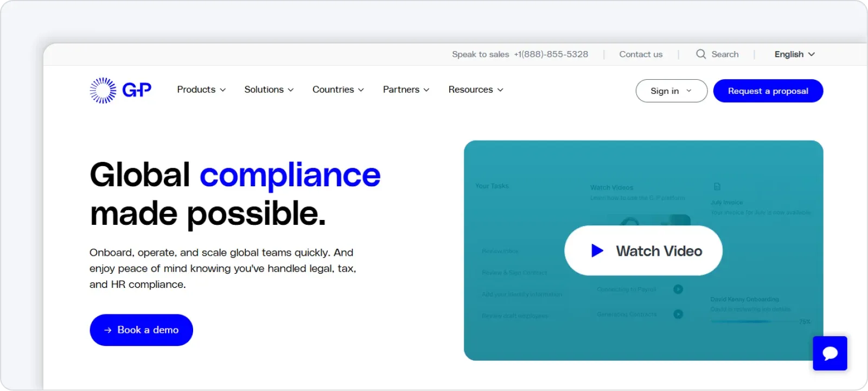Click the sales phone number
Screen dimensions: 868x391
pyautogui.click(x=551, y=54)
